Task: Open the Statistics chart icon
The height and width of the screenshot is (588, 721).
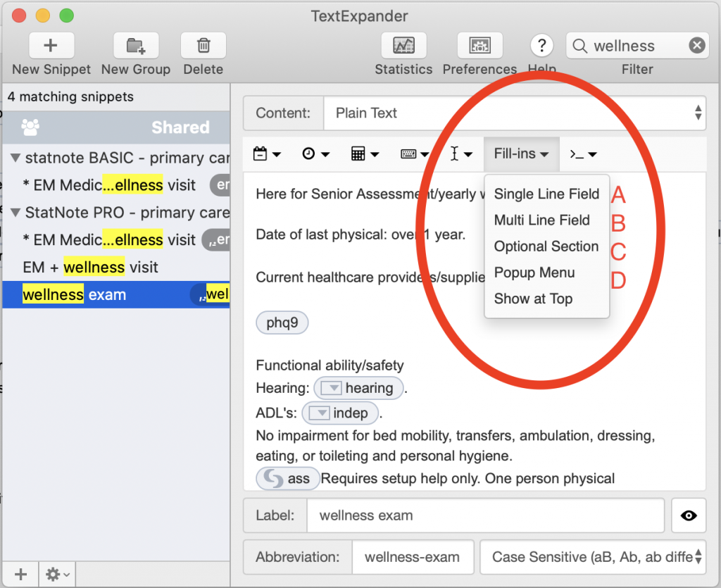Action: coord(403,46)
